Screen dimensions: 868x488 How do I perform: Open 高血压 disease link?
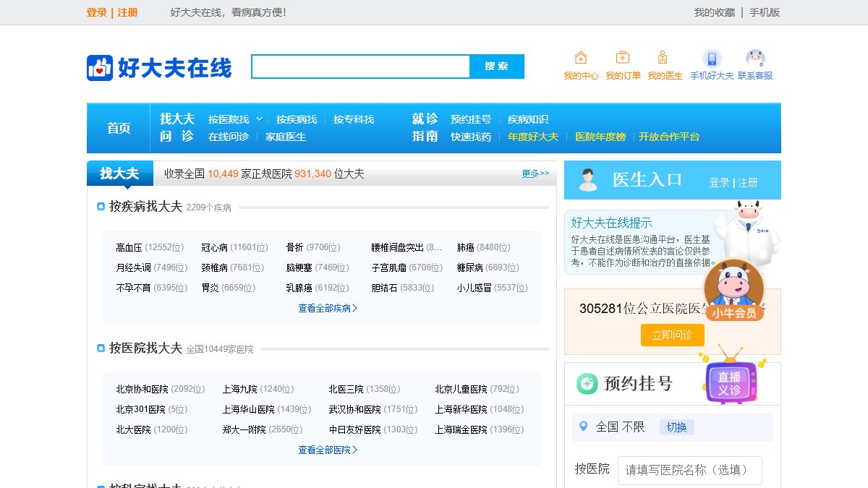pyautogui.click(x=129, y=247)
